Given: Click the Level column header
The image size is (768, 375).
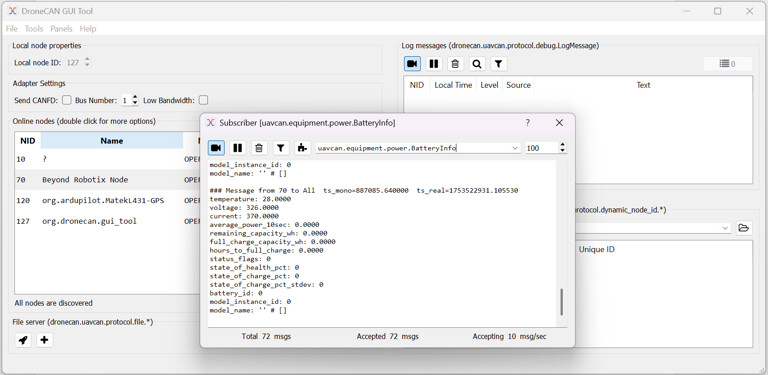Looking at the screenshot, I should click(x=489, y=85).
